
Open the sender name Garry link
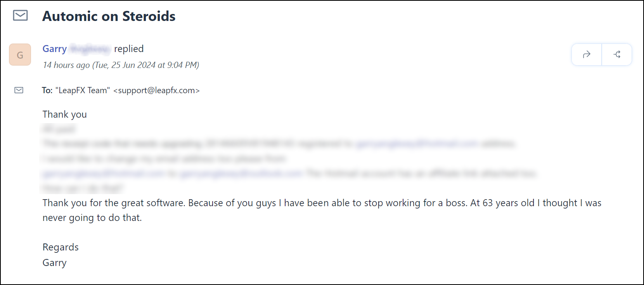[x=55, y=49]
